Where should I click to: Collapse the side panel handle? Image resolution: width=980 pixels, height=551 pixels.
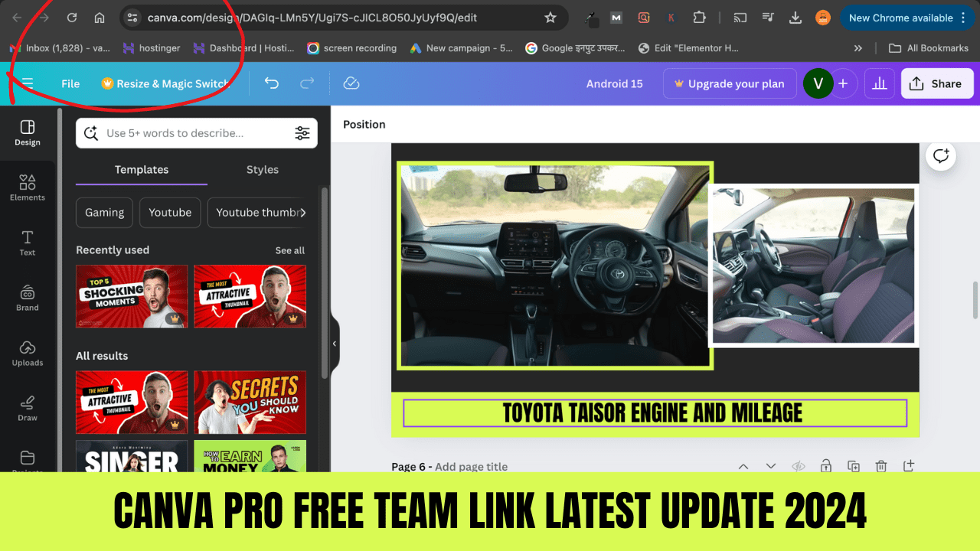[335, 344]
